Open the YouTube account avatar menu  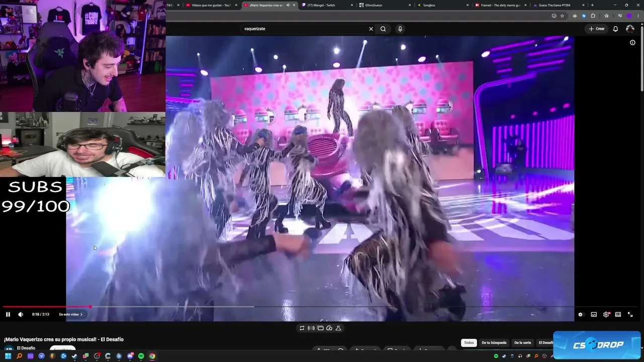pos(630,29)
